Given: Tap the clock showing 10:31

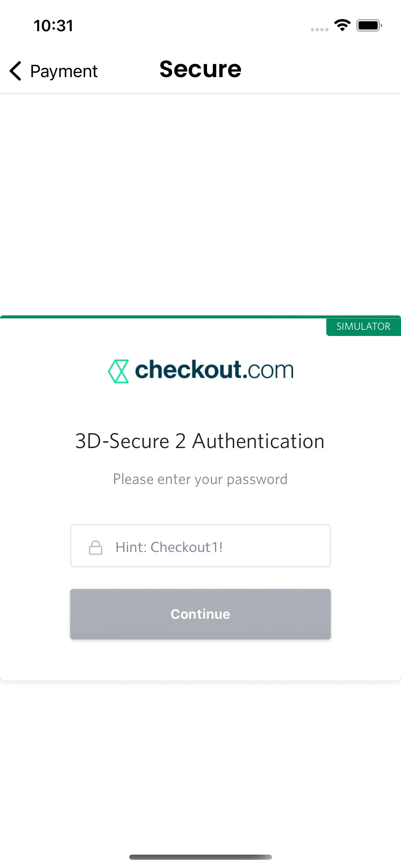Looking at the screenshot, I should coord(53,25).
